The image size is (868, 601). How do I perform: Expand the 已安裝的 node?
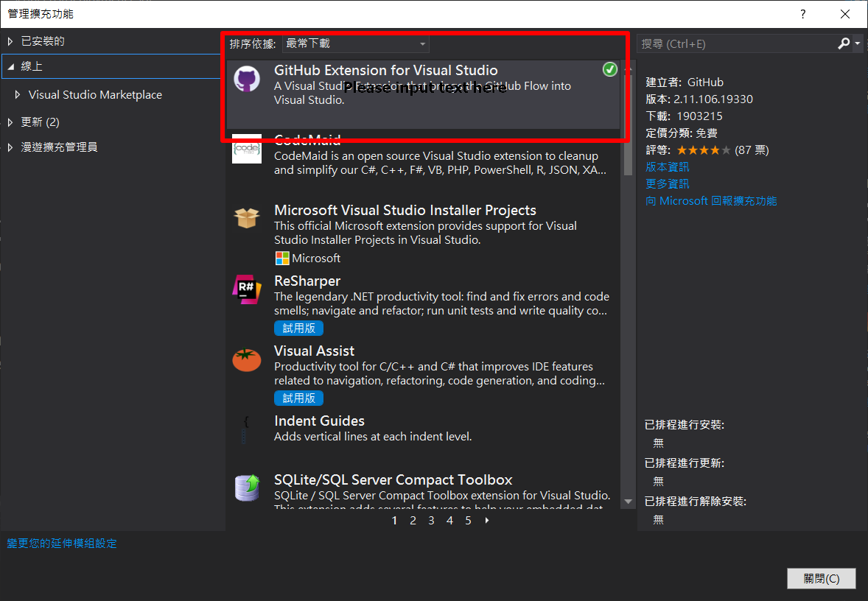(x=8, y=41)
